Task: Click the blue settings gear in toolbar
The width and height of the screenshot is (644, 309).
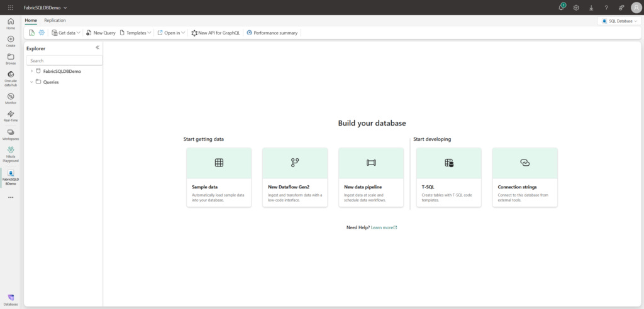Action: [x=42, y=33]
